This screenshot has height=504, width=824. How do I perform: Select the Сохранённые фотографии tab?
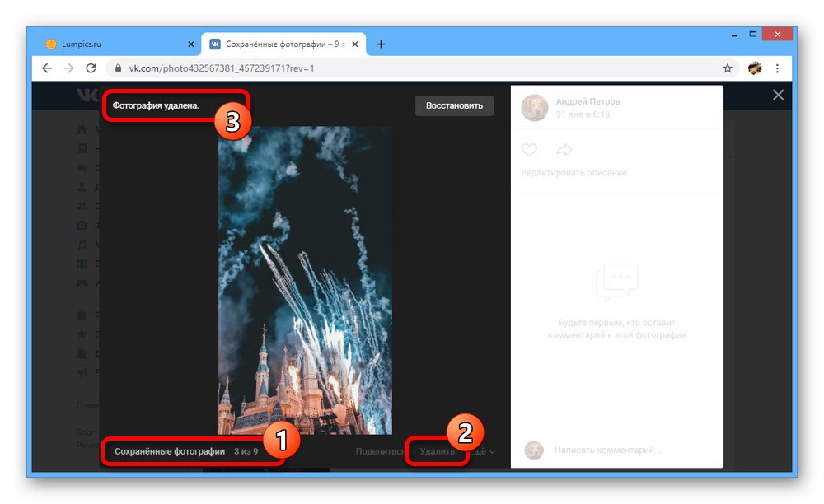[x=283, y=44]
